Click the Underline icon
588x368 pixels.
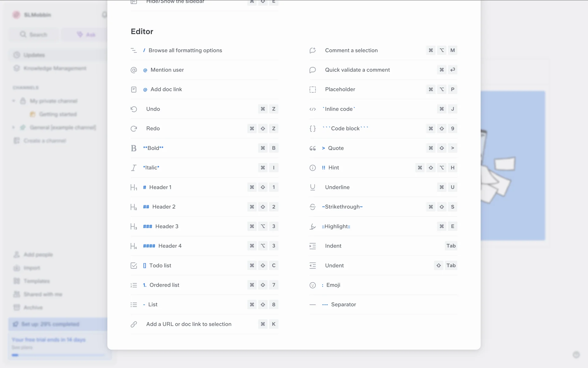pyautogui.click(x=312, y=187)
